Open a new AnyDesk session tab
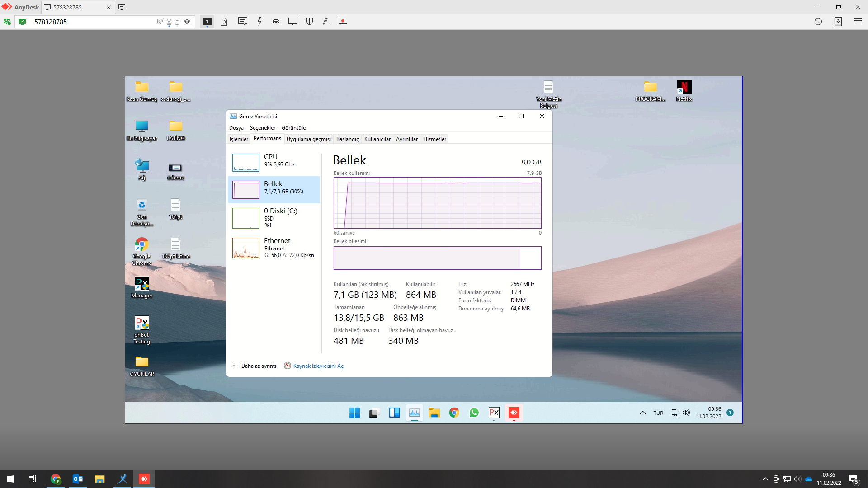 click(x=122, y=7)
